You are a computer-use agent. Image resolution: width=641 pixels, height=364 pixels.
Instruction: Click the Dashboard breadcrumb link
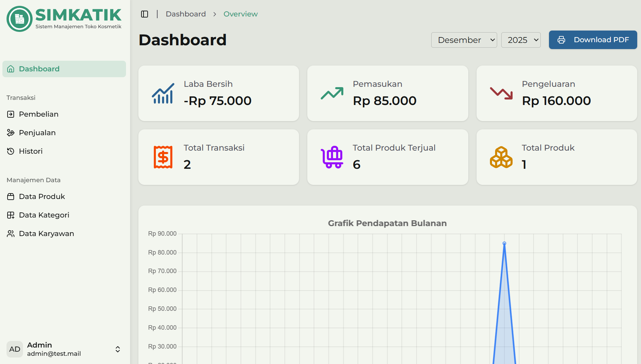click(x=186, y=14)
